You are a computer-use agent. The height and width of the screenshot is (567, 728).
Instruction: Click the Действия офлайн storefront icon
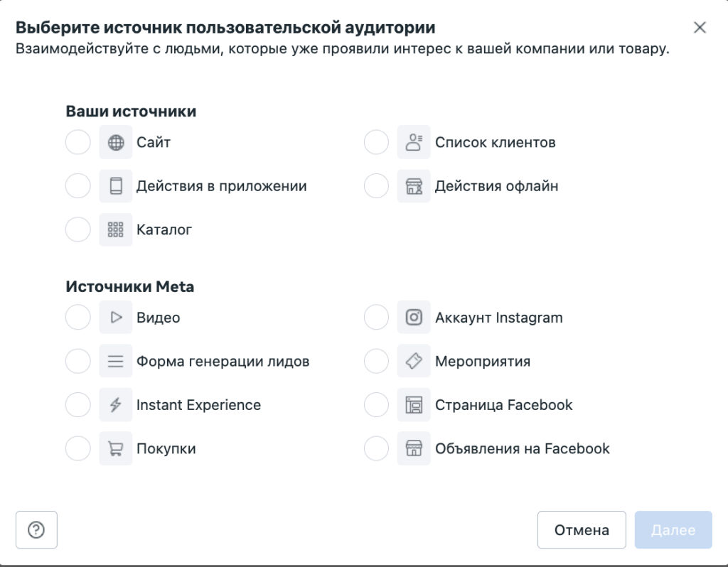coord(414,185)
